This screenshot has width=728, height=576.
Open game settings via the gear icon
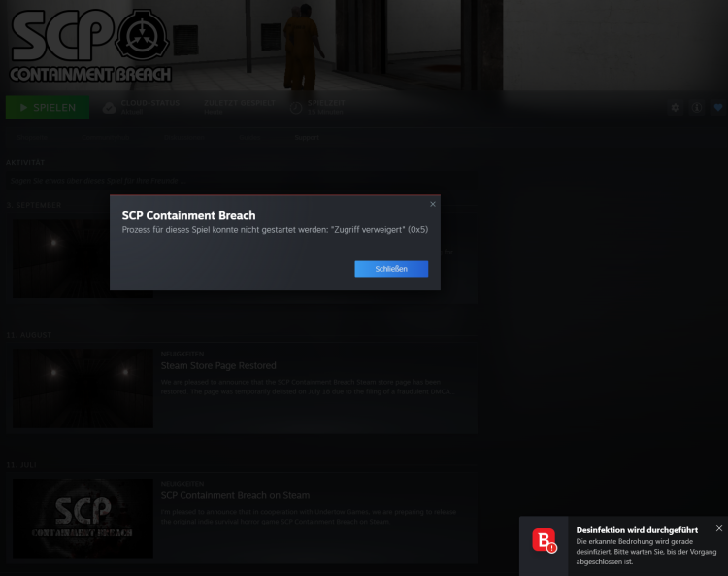(x=675, y=108)
